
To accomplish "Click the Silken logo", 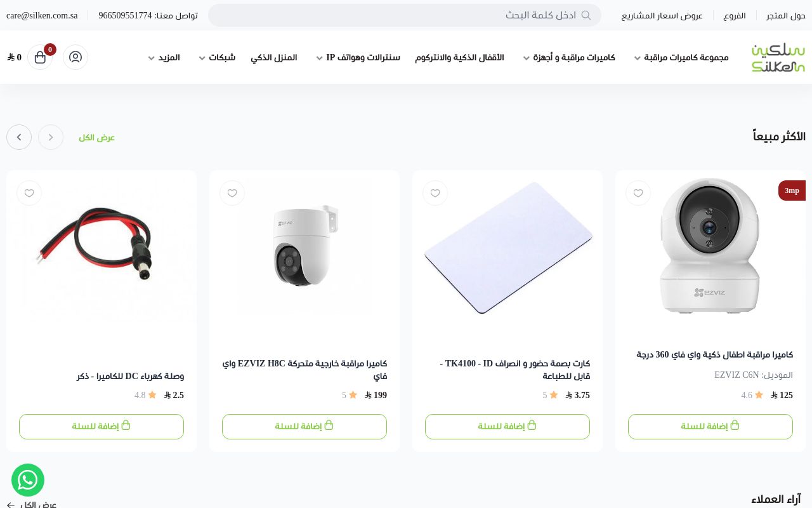I will (x=778, y=57).
